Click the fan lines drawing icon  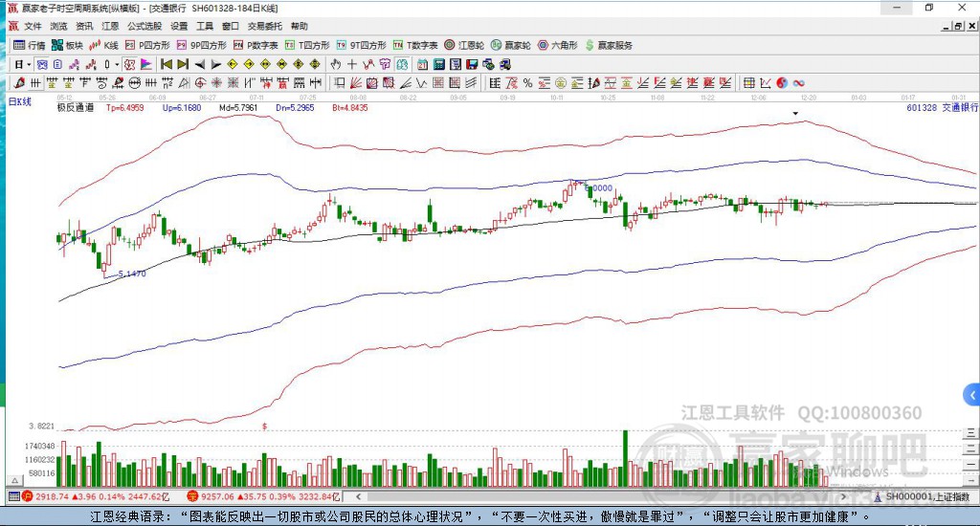[356, 82]
